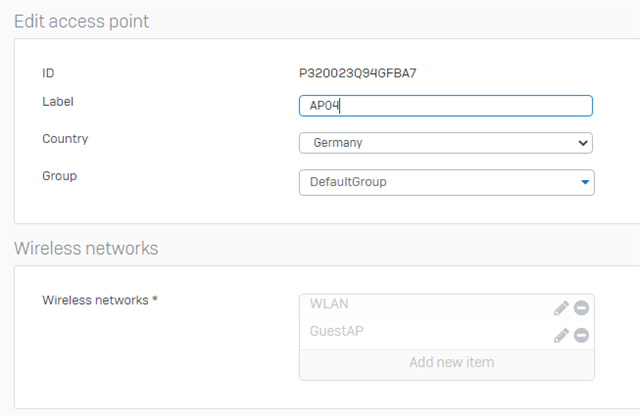This screenshot has width=640, height=416.
Task: Click the Country field caption
Action: pyautogui.click(x=65, y=139)
